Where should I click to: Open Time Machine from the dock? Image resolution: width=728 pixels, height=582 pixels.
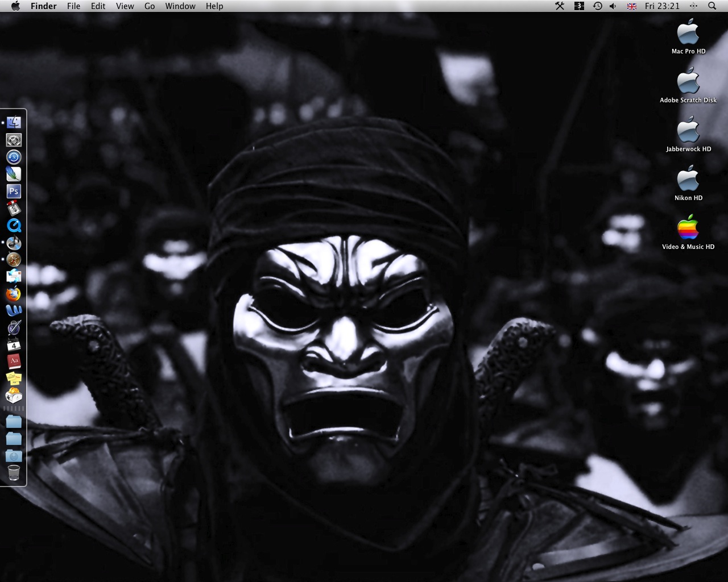click(14, 157)
